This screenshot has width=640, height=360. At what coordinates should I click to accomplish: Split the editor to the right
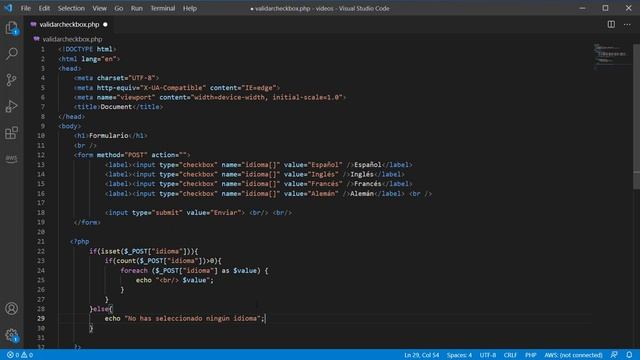611,24
